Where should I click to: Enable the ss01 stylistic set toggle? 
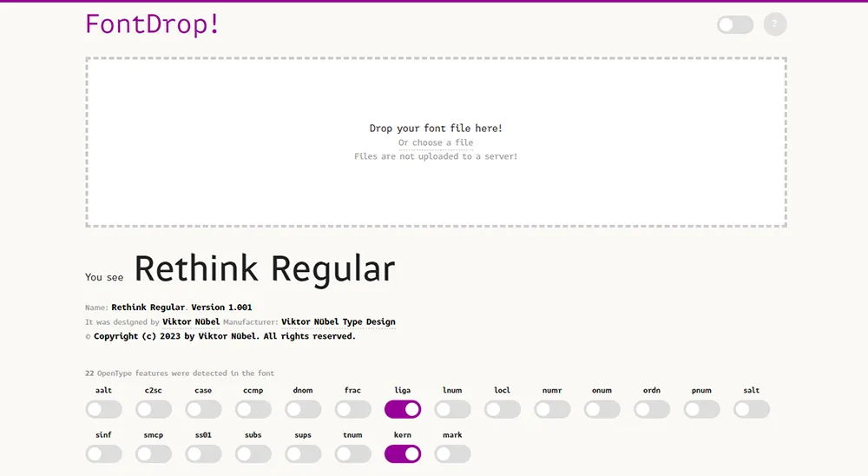pos(204,453)
